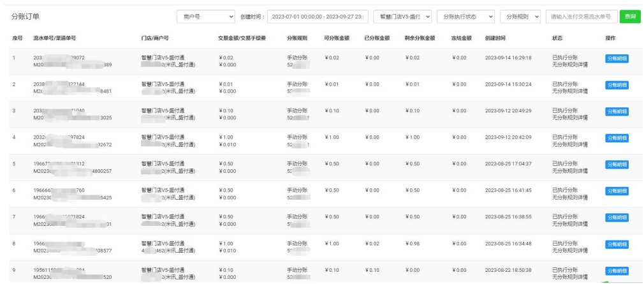Click the 已分账金额 column header
644x284 pixels.
[377, 38]
